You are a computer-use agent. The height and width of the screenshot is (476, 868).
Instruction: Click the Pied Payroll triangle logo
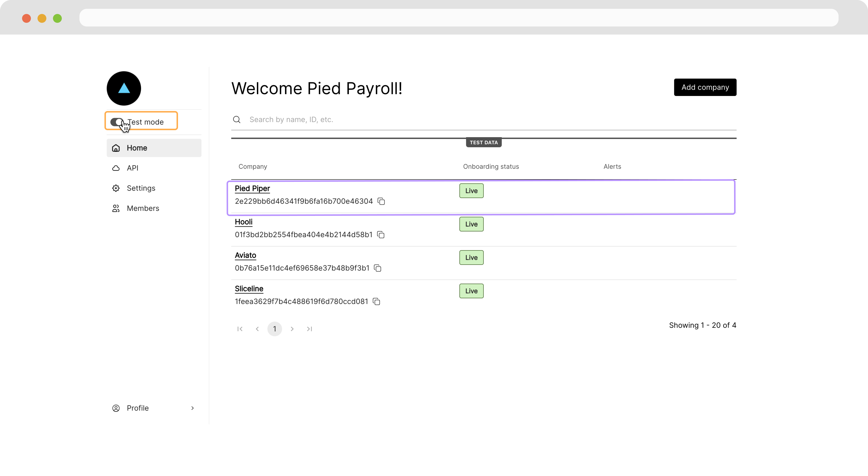(x=124, y=88)
